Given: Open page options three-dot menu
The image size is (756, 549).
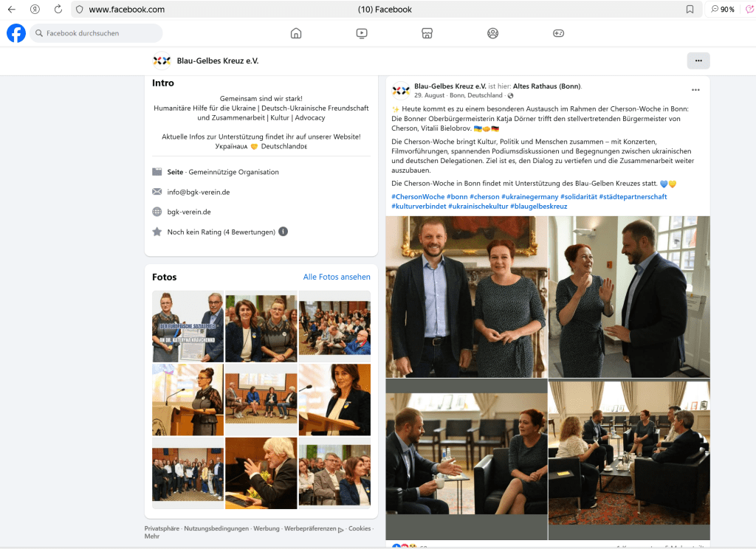Looking at the screenshot, I should (698, 61).
